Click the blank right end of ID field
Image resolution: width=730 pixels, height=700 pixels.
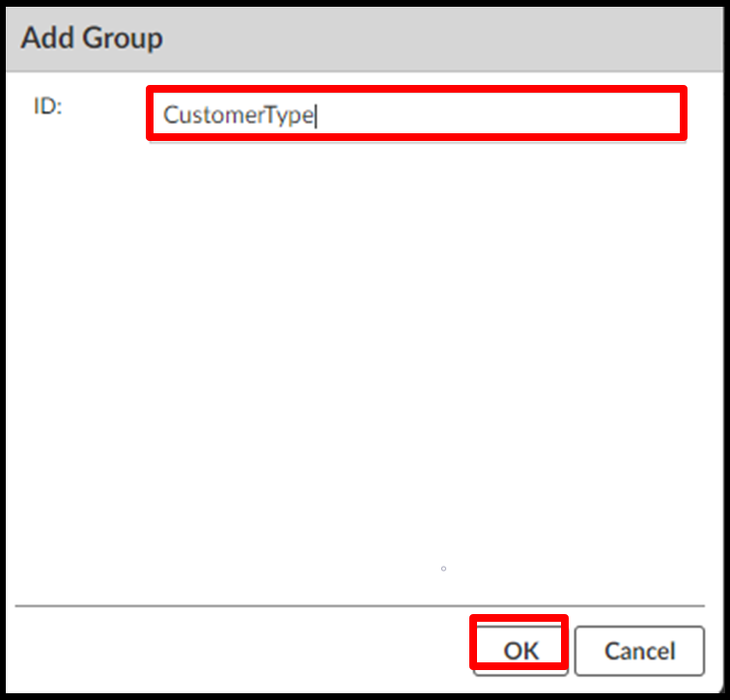point(579,114)
